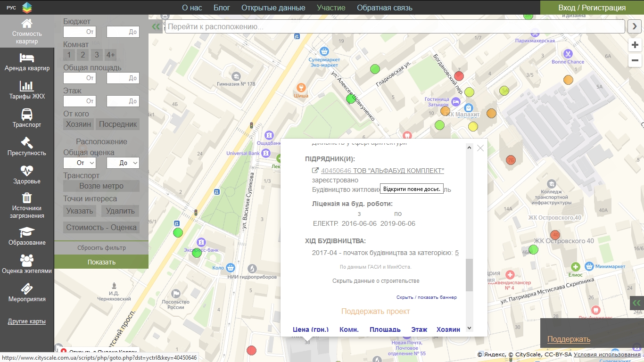Click the Шиша bar map icon
644x362 pixels.
point(301,87)
